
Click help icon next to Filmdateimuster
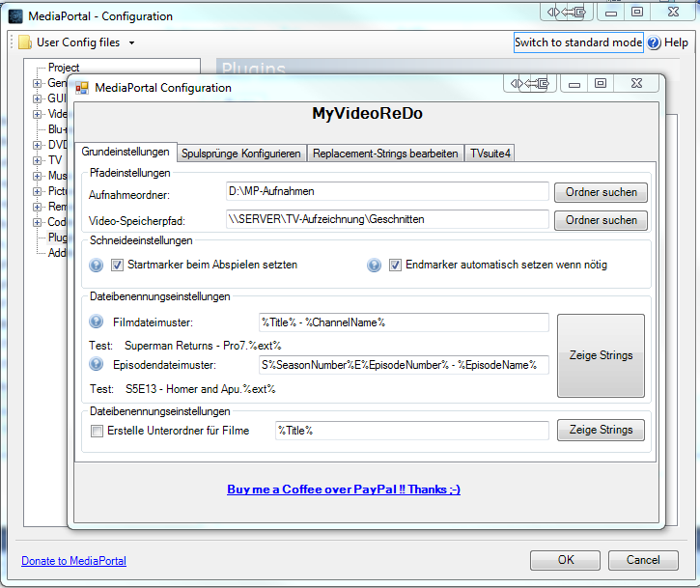[96, 322]
